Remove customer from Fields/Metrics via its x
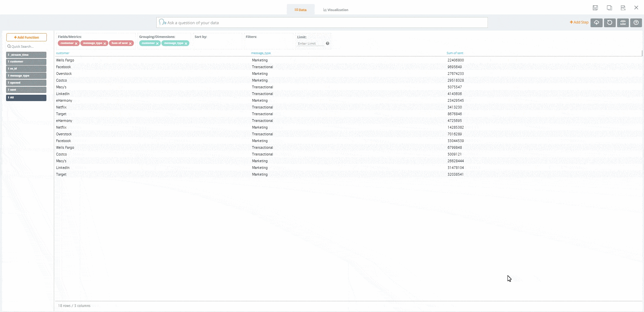Viewport: 644px width, 312px height. (76, 43)
